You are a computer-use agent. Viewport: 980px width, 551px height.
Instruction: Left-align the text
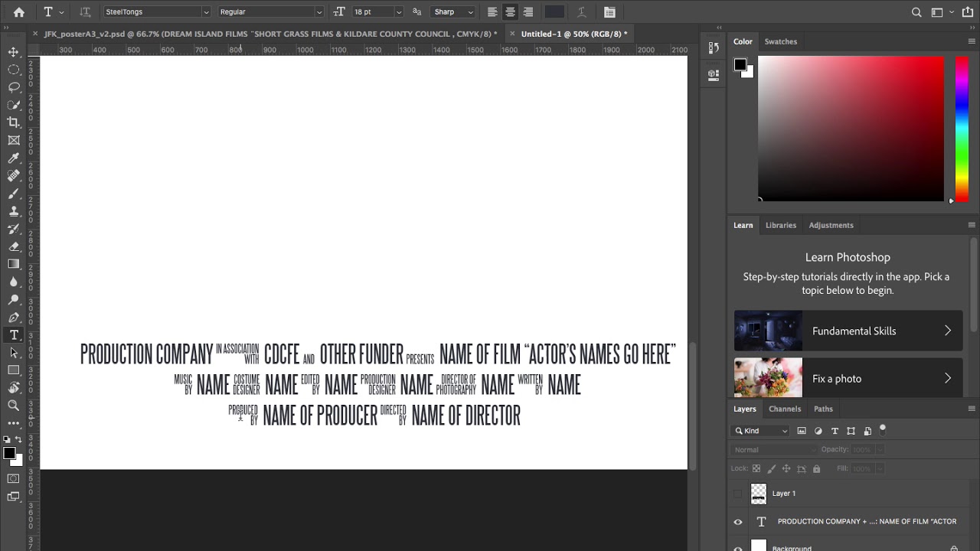492,12
